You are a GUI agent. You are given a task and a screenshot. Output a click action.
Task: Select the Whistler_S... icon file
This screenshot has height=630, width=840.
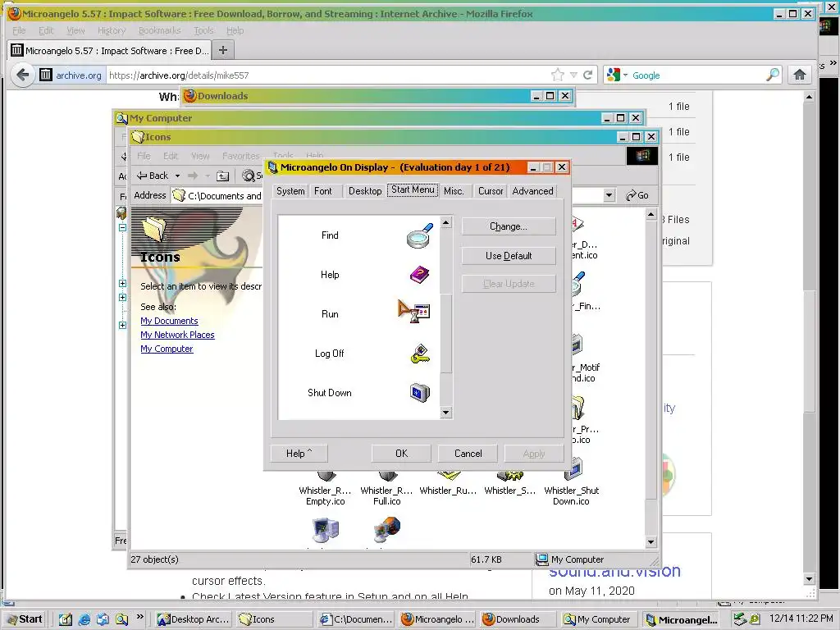click(x=510, y=482)
